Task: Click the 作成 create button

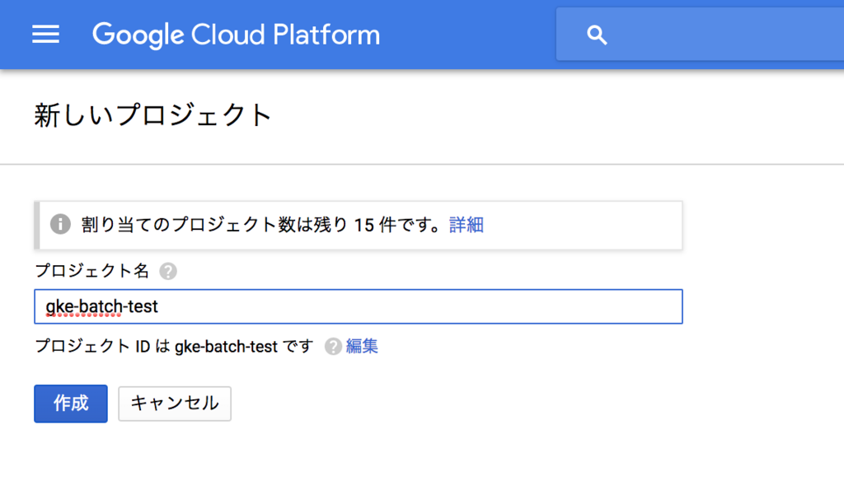Action: 71,404
